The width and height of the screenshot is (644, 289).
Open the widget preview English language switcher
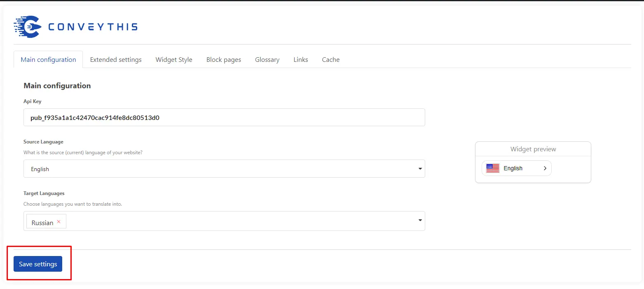click(516, 168)
